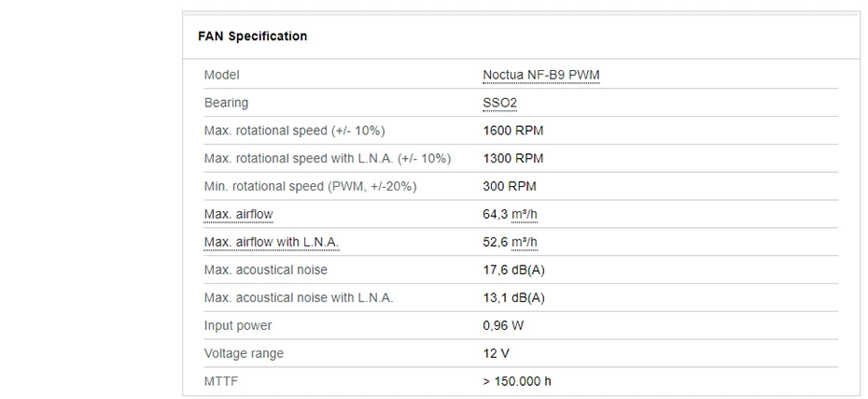Screen dimensions: 868x399
Task: Select the Voltage range label
Action: tap(244, 354)
